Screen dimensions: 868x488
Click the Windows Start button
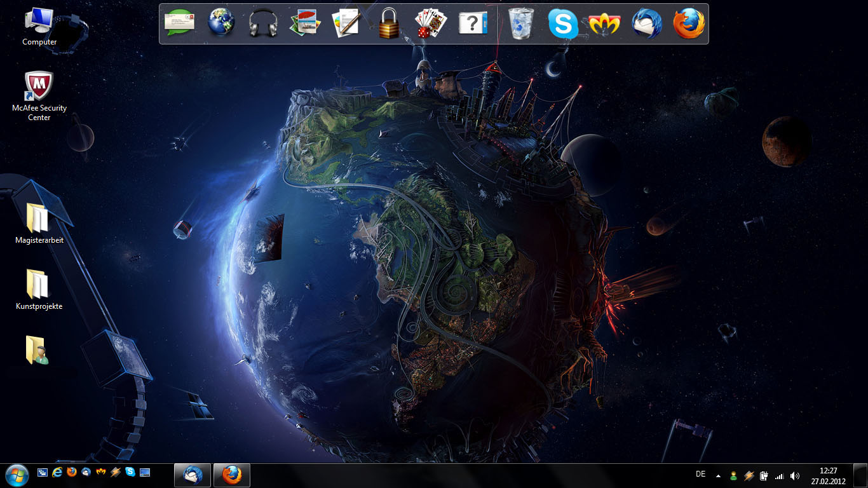17,474
